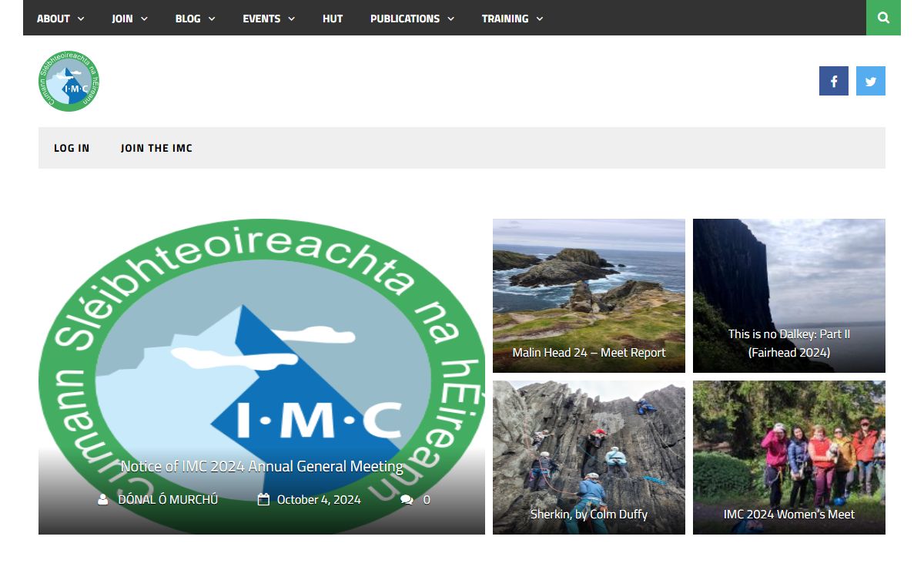Expand the PUBLICATIONS menu chevron
This screenshot has width=924, height=570.
click(x=450, y=18)
